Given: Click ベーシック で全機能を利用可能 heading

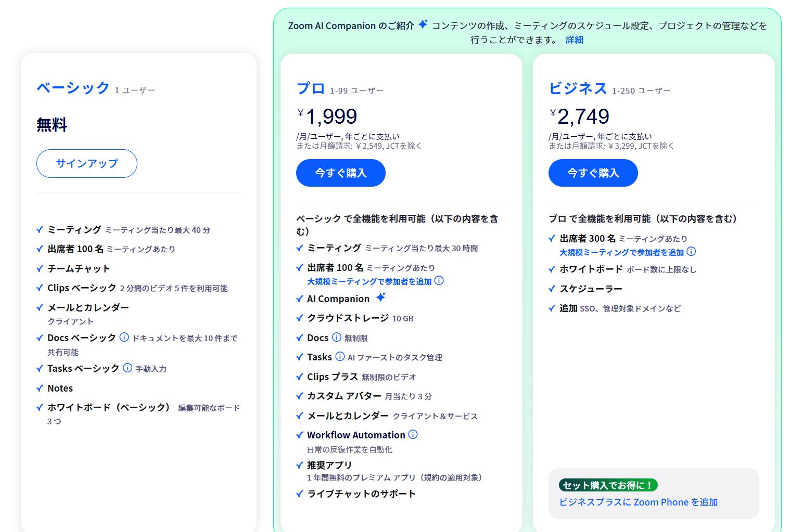Looking at the screenshot, I should pyautogui.click(x=397, y=225).
